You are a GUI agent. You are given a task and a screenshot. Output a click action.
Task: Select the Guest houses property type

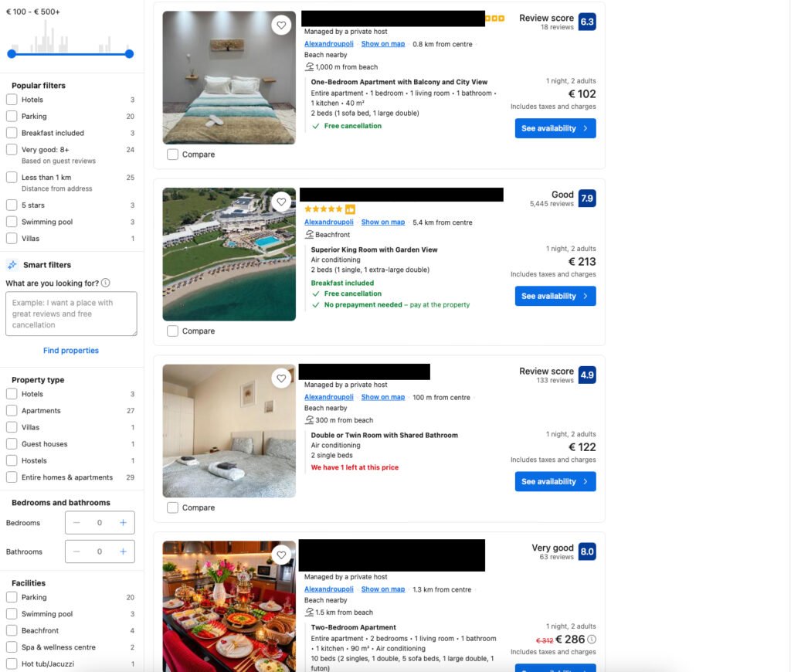[12, 444]
